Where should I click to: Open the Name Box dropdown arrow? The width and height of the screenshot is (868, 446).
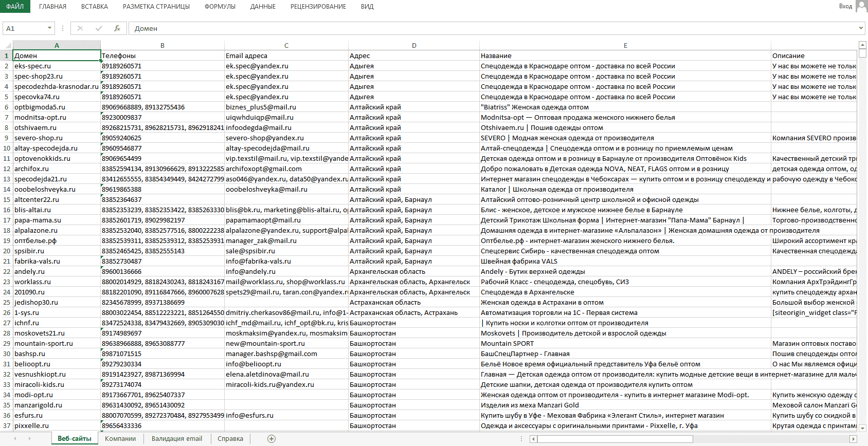49,28
